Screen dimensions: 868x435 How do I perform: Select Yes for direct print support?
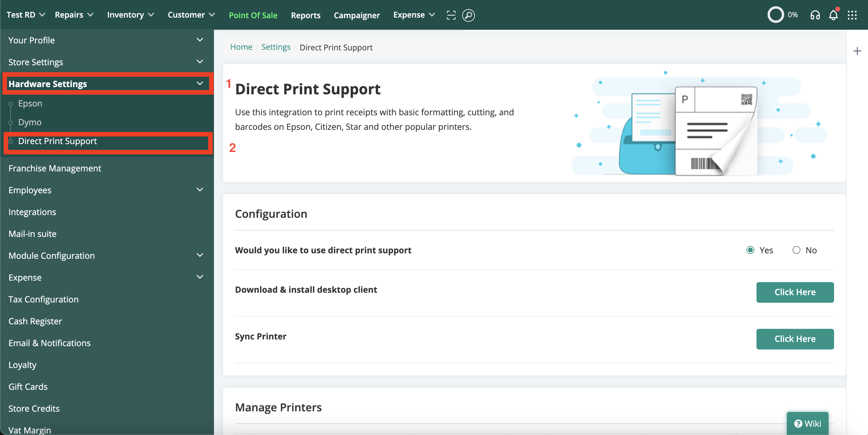pos(750,250)
